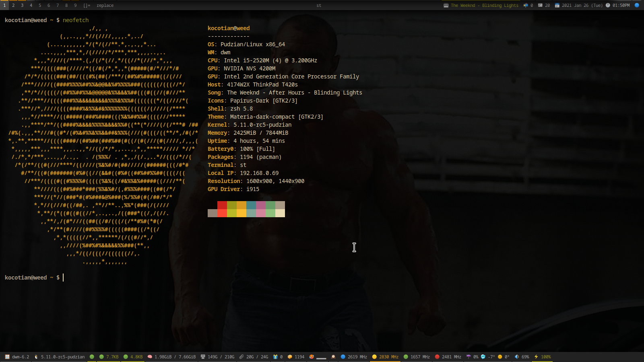Click the red color block in neofetch palette
Viewport: 644px width, 362px height.
[x=222, y=205]
